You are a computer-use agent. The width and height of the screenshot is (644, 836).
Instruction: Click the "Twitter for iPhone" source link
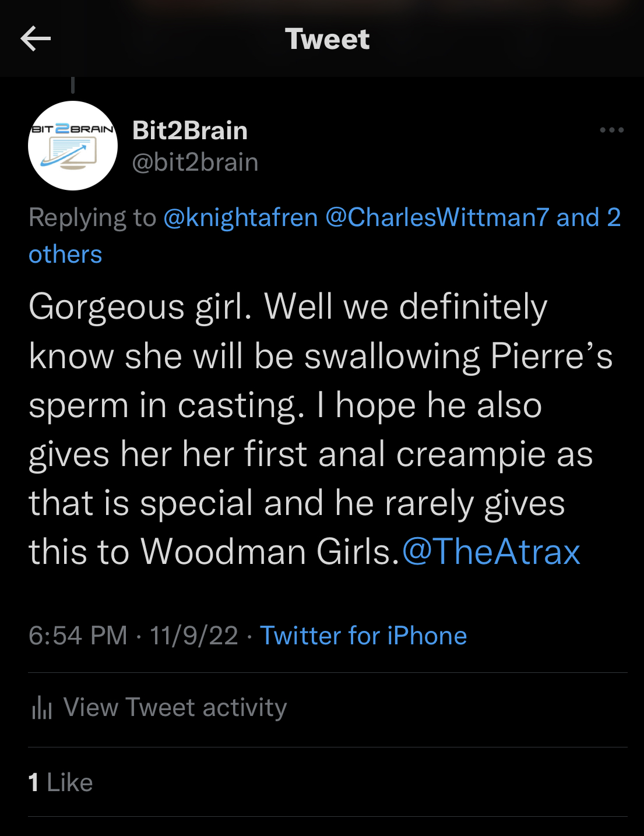[x=363, y=636]
